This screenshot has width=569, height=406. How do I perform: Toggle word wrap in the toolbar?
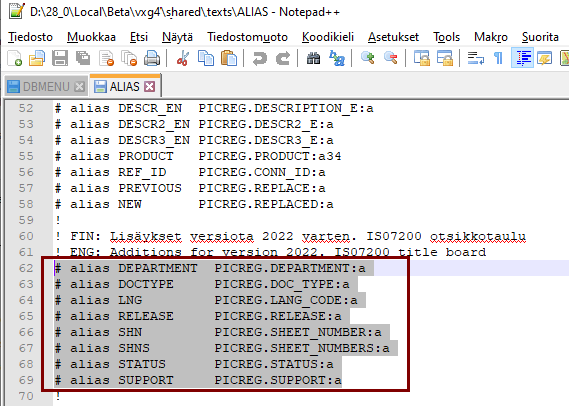[476, 58]
